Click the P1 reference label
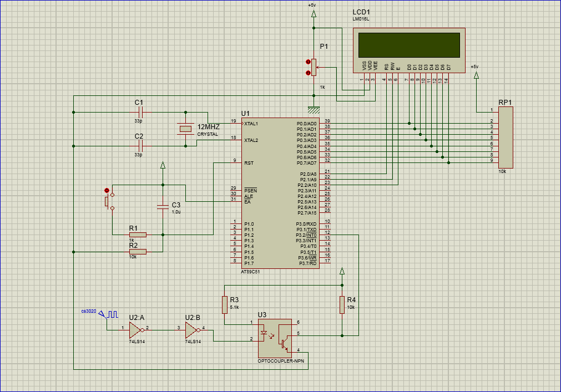This screenshot has height=392, width=561. (324, 47)
